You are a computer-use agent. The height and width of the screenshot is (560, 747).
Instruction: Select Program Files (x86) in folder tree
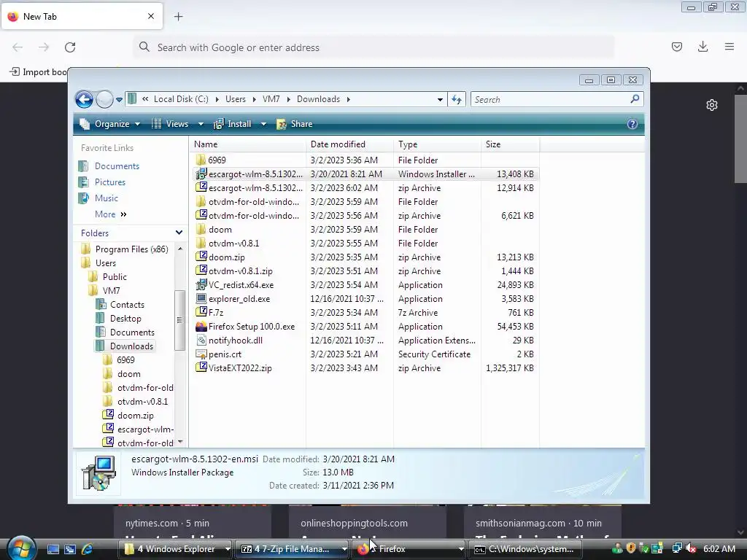(131, 249)
